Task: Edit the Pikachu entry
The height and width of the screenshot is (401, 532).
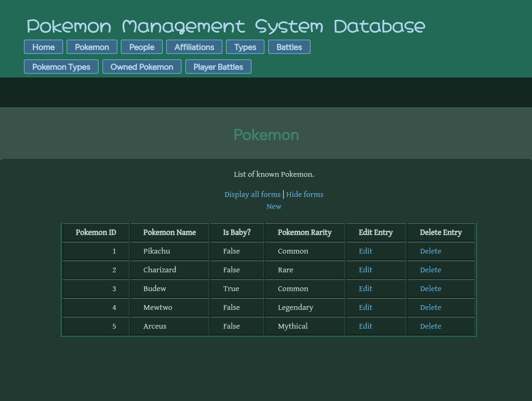Action: tap(365, 251)
